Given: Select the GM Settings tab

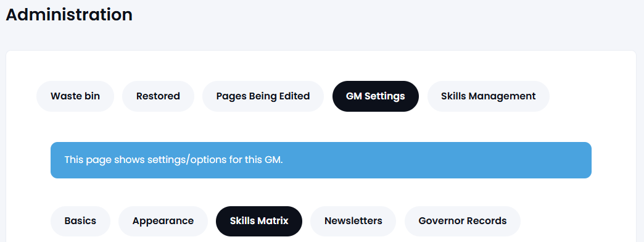Looking at the screenshot, I should point(376,96).
